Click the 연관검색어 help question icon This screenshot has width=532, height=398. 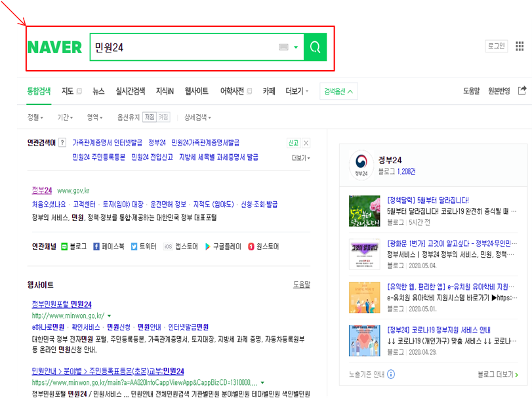[62, 142]
